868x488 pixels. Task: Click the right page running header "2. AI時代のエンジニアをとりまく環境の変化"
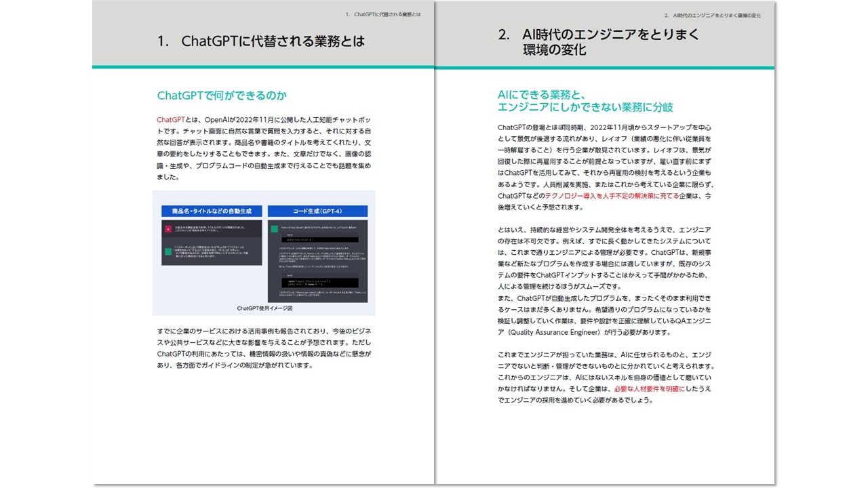pyautogui.click(x=712, y=14)
